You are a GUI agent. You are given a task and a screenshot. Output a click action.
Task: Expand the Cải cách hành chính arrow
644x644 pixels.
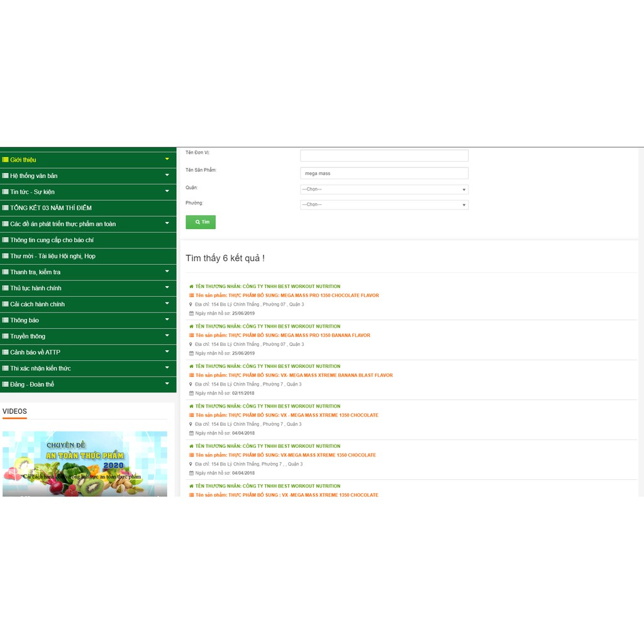click(167, 304)
